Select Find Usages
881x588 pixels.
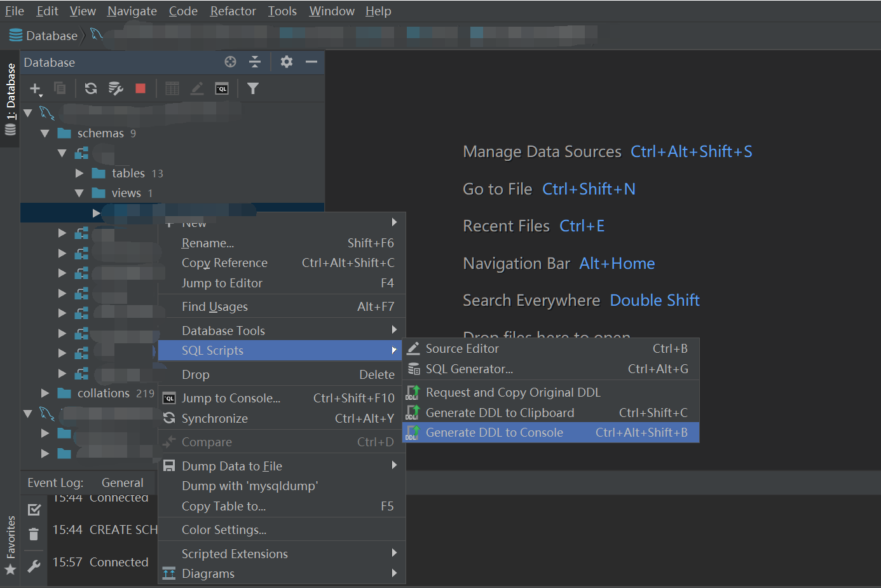pos(282,306)
